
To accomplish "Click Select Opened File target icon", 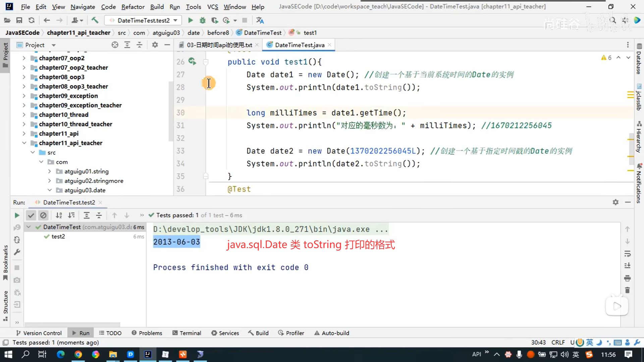I will (115, 45).
